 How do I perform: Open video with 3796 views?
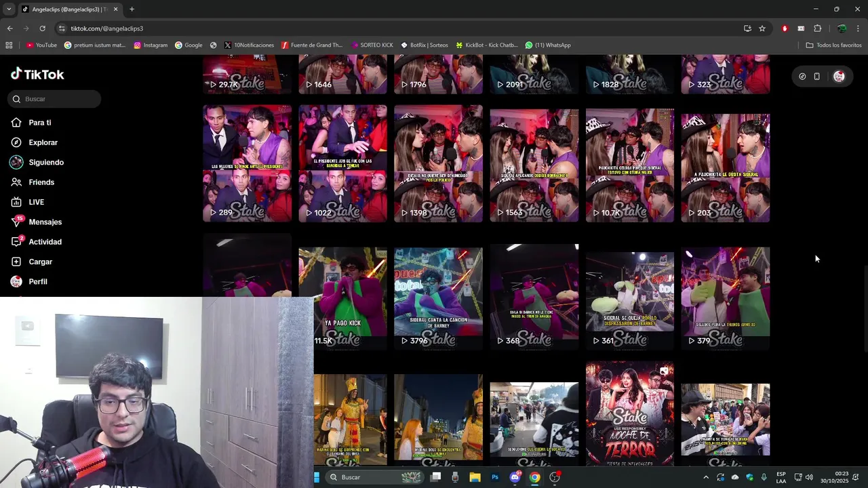click(439, 298)
